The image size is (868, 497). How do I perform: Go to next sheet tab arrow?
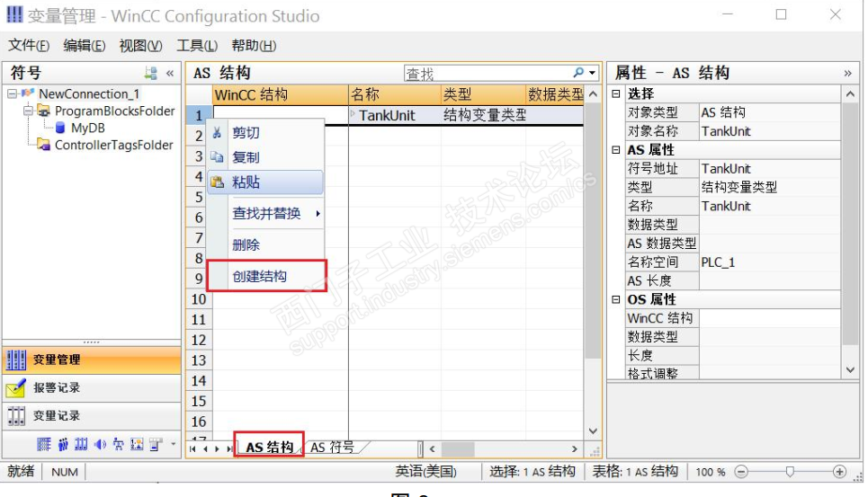coord(217,448)
